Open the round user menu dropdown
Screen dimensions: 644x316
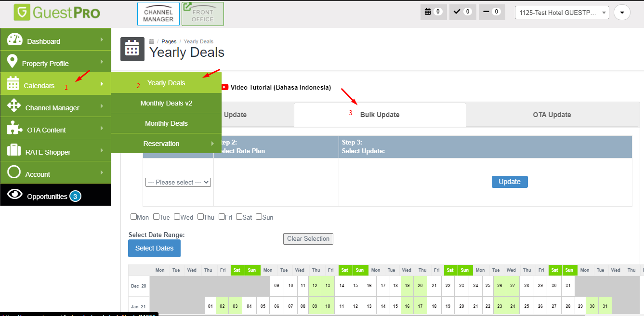[622, 13]
